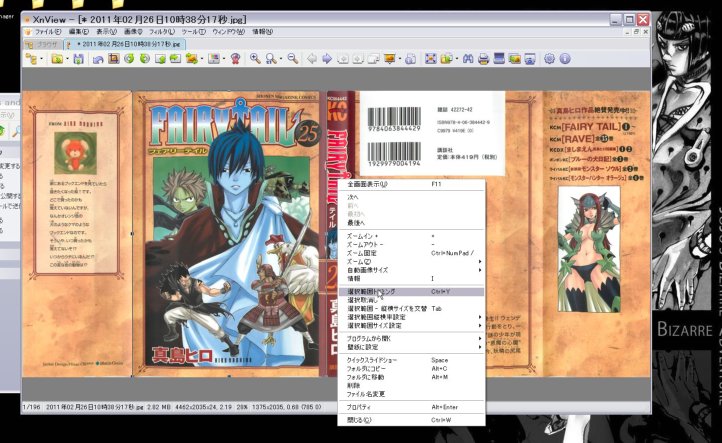Click the Open folder toolbar icon
This screenshot has width=722, height=443.
point(57,58)
